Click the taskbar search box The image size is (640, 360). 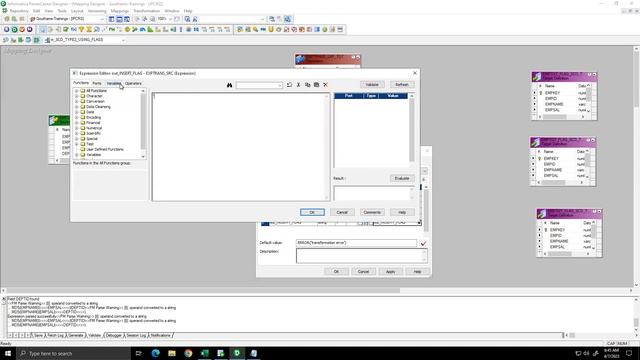73,353
